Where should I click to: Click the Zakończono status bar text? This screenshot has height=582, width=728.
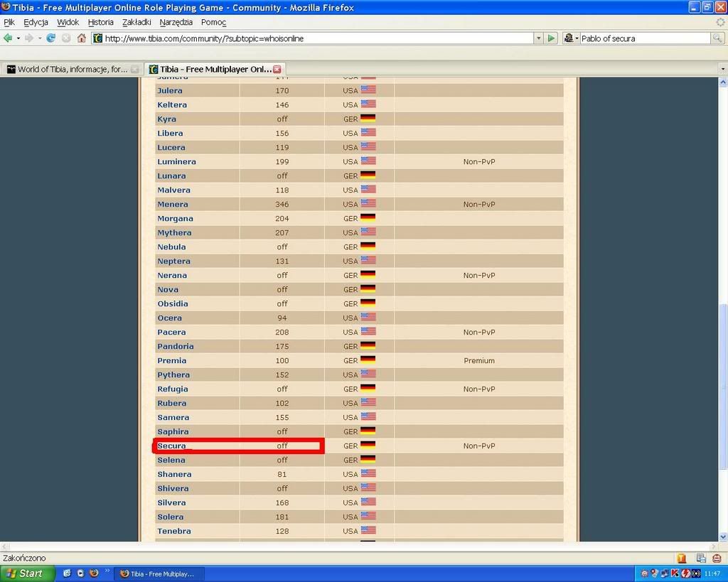[24, 558]
